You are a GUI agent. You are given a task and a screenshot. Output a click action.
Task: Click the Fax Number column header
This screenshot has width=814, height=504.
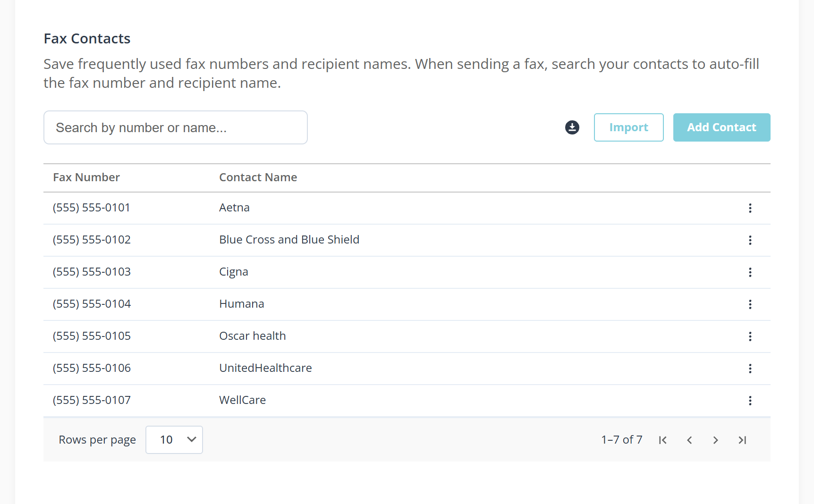click(x=86, y=177)
